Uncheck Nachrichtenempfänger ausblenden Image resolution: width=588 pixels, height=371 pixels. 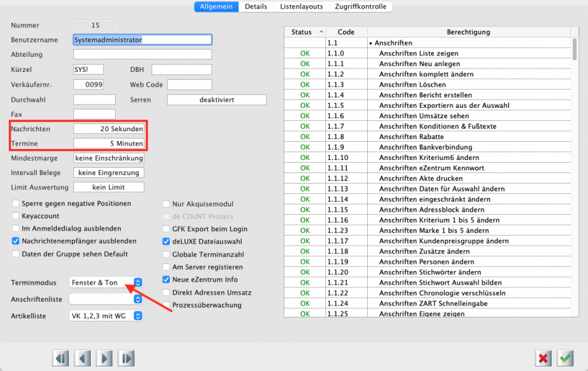(15, 241)
